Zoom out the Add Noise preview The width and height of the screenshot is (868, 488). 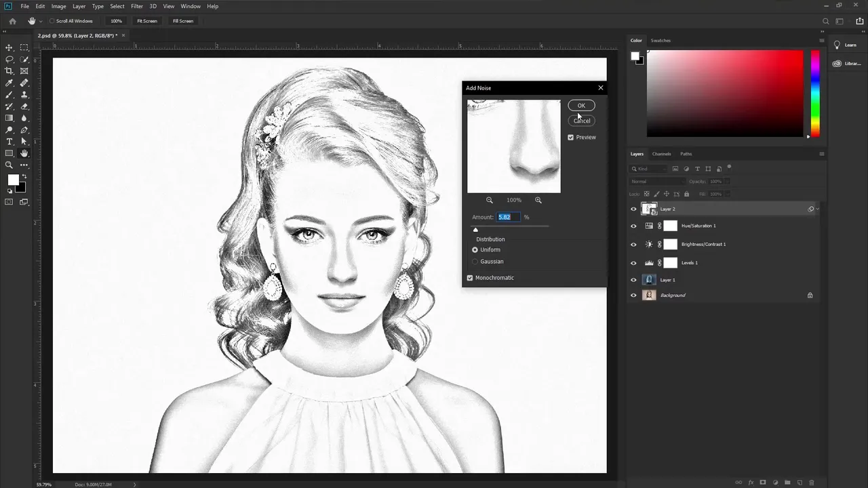490,200
